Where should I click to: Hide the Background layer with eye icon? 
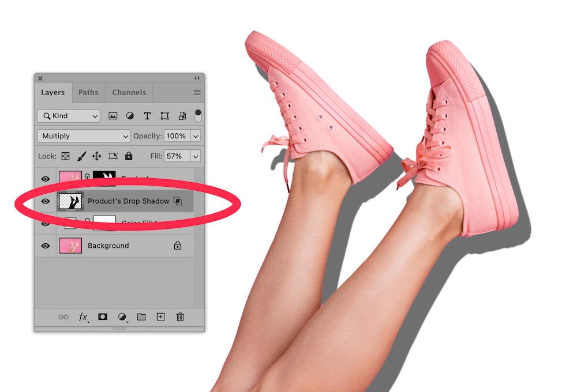tap(45, 246)
